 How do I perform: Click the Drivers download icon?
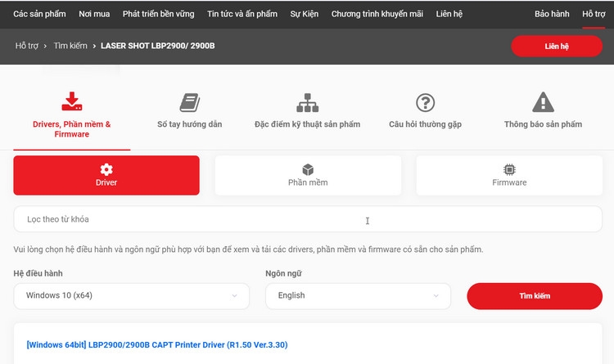pos(72,101)
